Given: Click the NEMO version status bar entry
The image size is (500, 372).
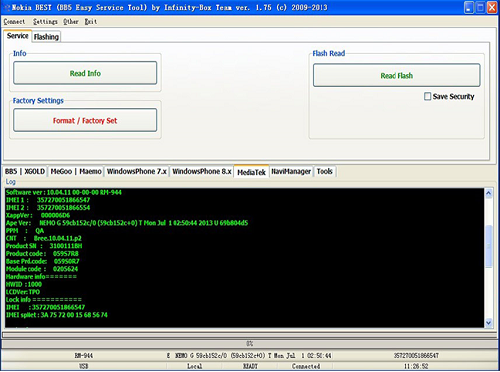Looking at the screenshot, I should [x=249, y=356].
